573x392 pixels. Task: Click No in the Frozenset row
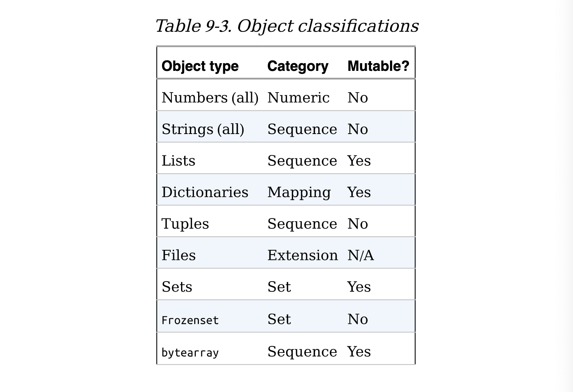[357, 319]
